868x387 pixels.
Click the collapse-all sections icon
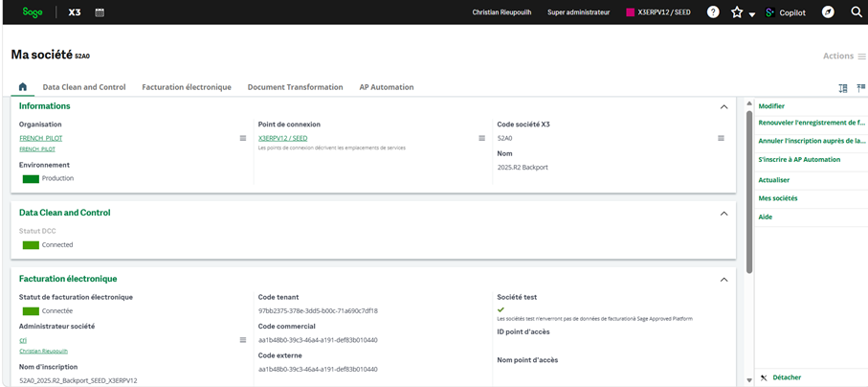[x=860, y=87]
